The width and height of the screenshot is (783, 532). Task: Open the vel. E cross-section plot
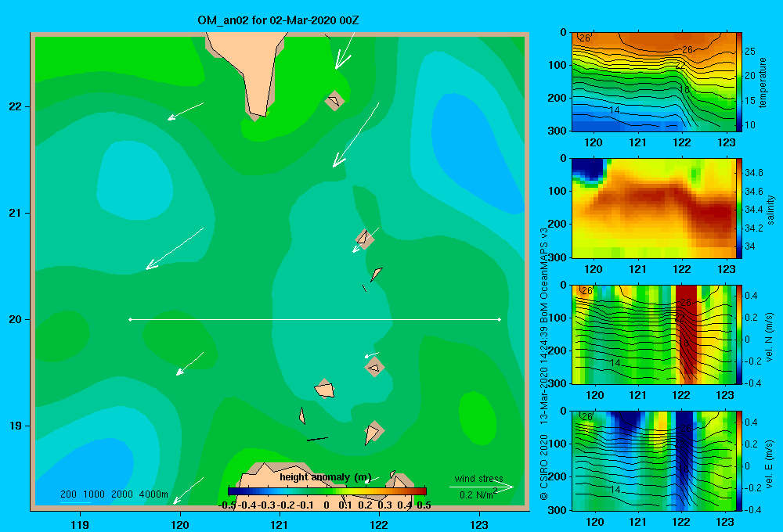pos(654,461)
